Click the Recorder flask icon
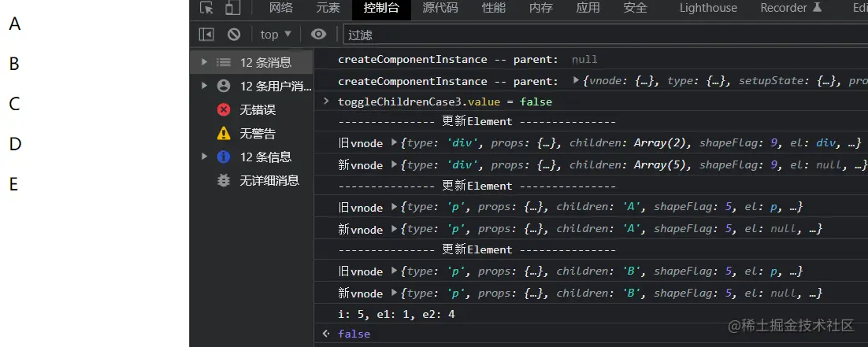Screen dimensions: 868x347 tap(817, 7)
